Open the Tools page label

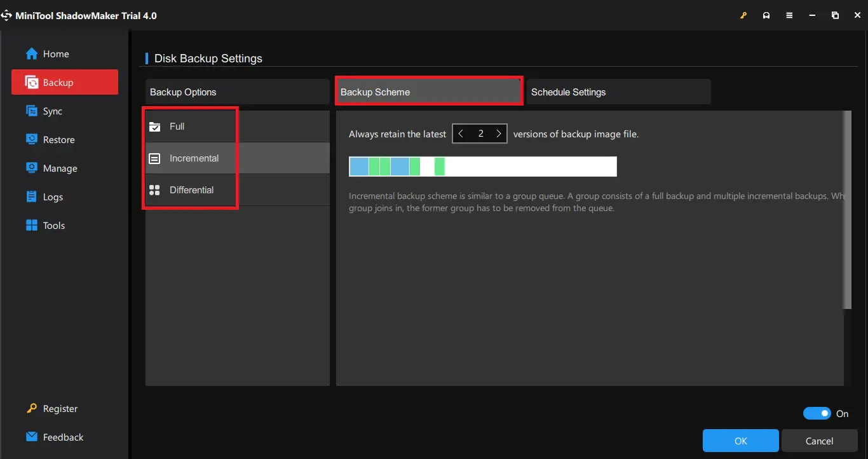[54, 226]
